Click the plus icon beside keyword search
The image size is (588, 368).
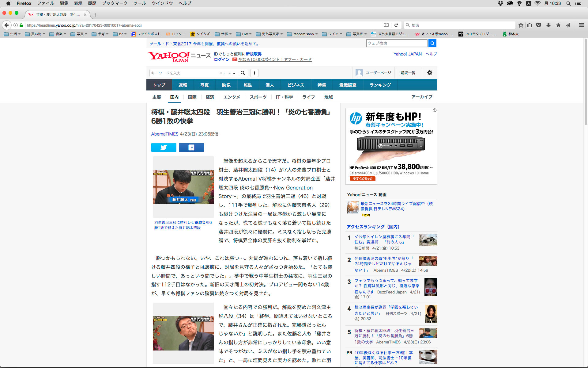click(254, 73)
